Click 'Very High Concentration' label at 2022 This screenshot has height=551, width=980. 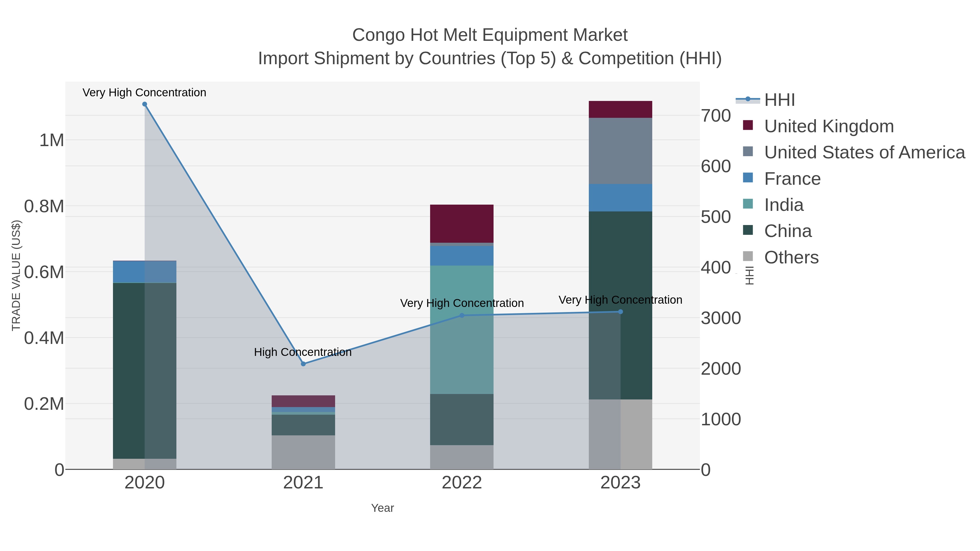(462, 303)
